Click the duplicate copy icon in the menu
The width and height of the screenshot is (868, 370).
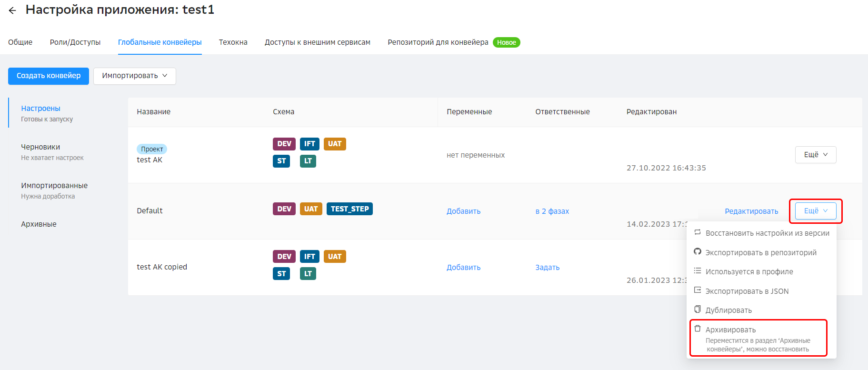point(698,310)
